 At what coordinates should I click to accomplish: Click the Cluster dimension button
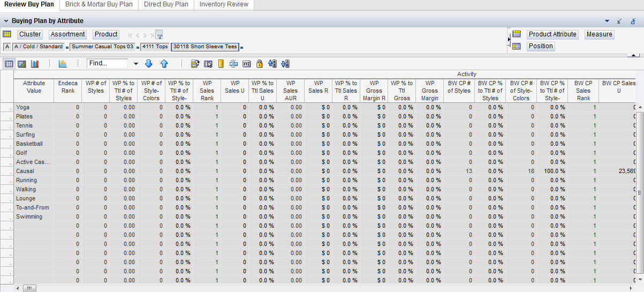(30, 34)
